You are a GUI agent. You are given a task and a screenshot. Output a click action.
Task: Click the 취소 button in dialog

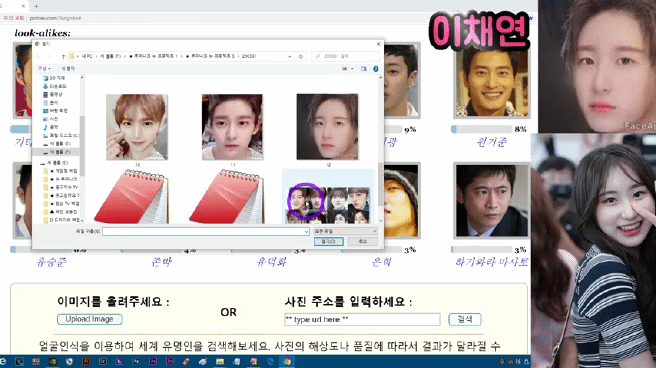[x=363, y=241]
